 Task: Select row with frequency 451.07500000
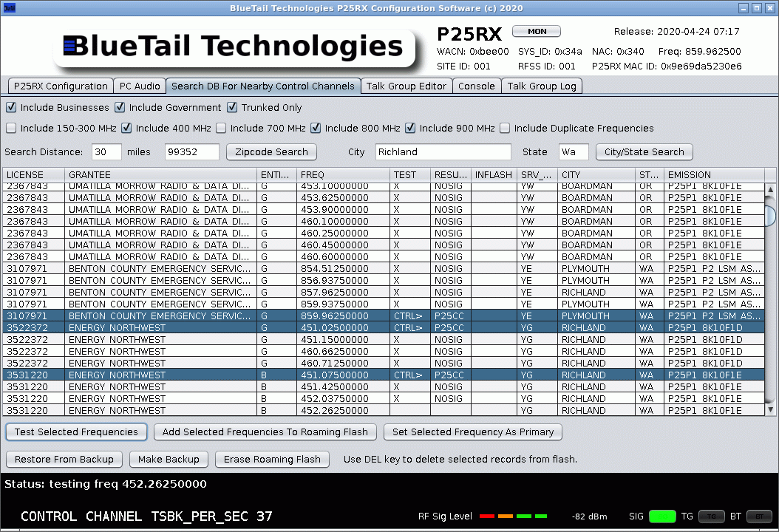384,375
